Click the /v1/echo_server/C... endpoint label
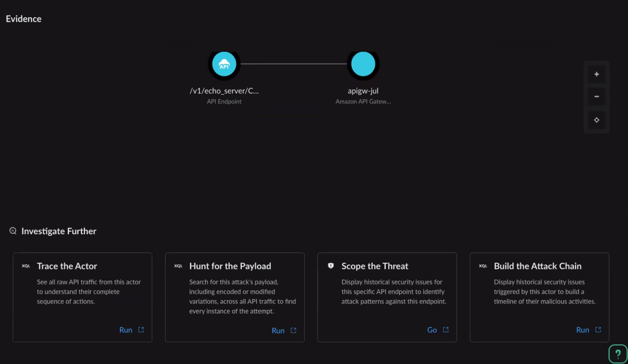628x364 pixels. 224,91
